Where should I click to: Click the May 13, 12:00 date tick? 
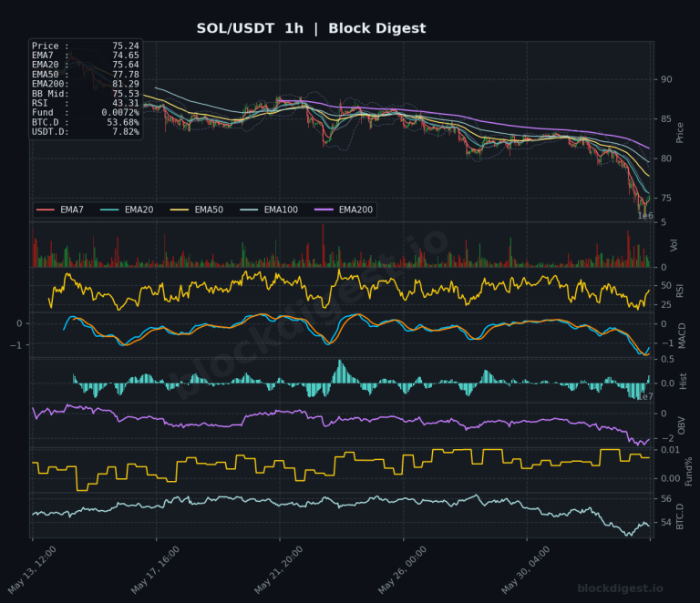coord(32,570)
